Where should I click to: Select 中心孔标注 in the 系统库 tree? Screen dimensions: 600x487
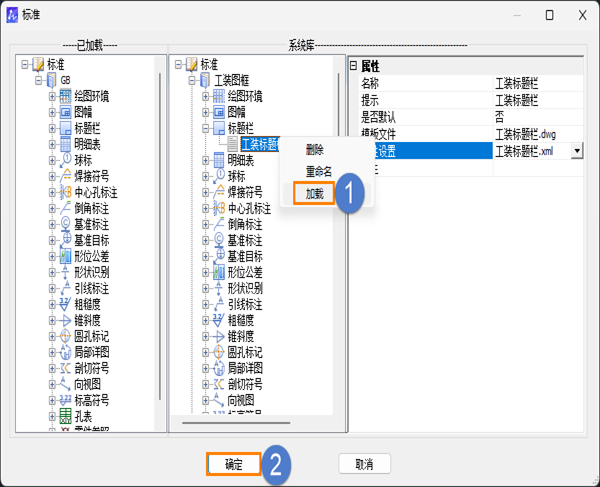(x=249, y=208)
